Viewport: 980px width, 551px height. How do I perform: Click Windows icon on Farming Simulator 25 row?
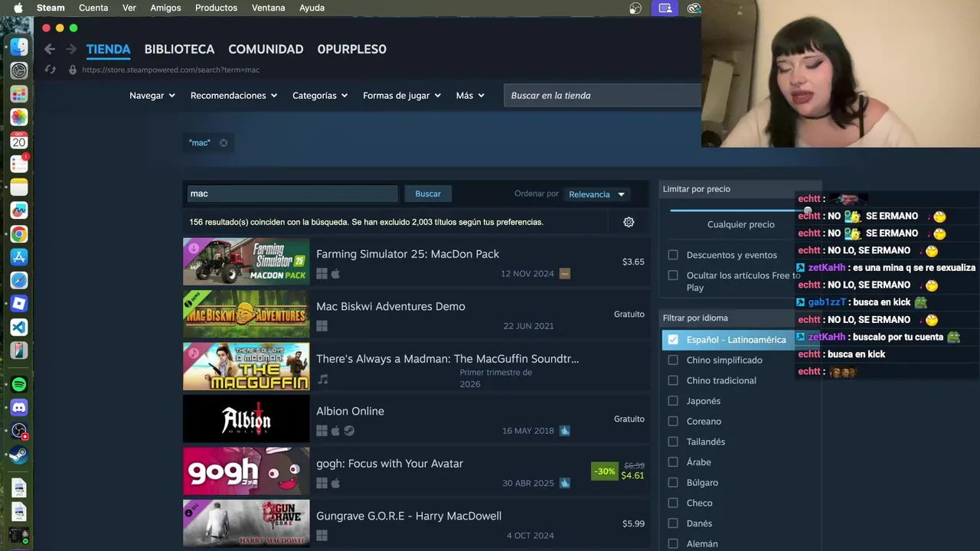[322, 274]
